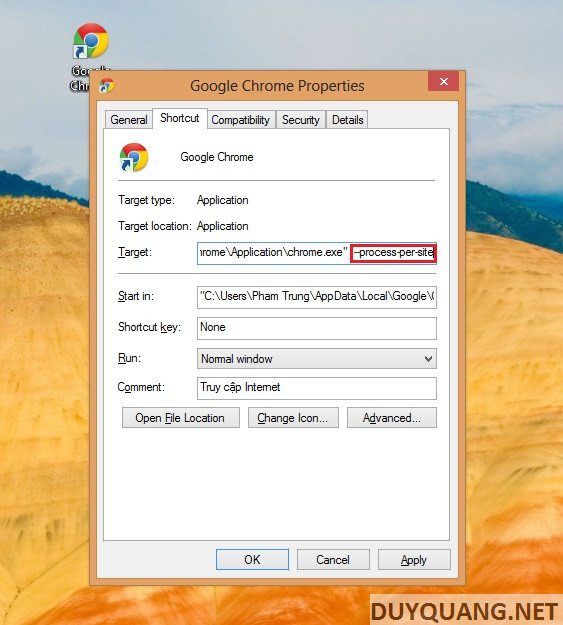Viewport: 563px width, 625px height.
Task: Click the Start in path field
Action: point(317,297)
